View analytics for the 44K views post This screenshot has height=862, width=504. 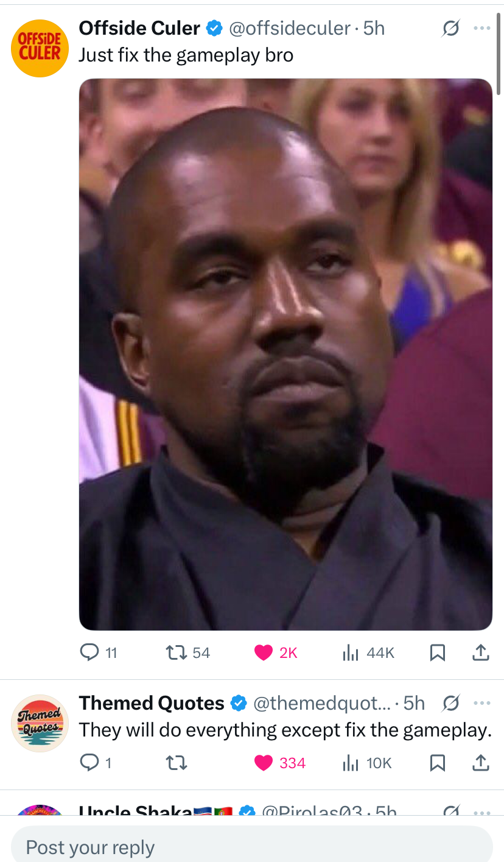click(368, 653)
